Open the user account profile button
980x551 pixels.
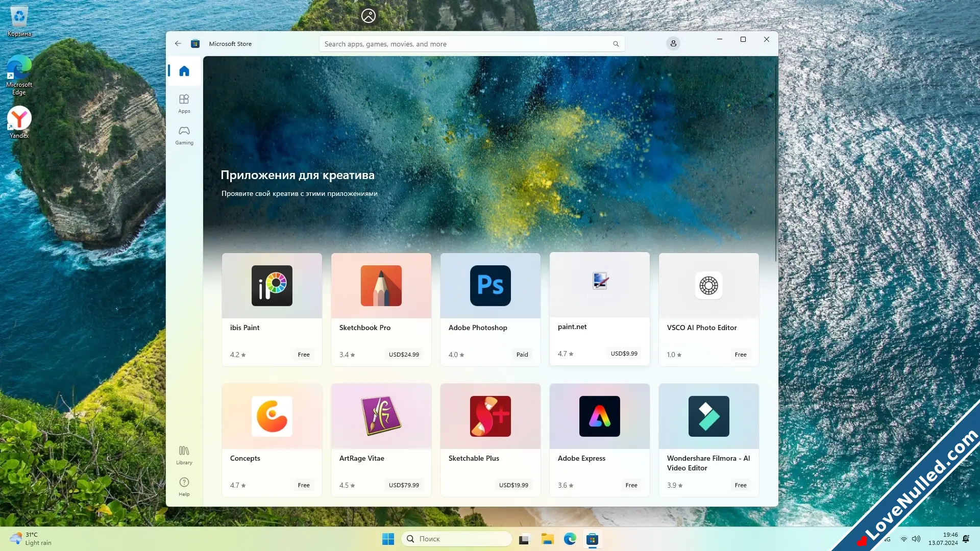tap(673, 43)
